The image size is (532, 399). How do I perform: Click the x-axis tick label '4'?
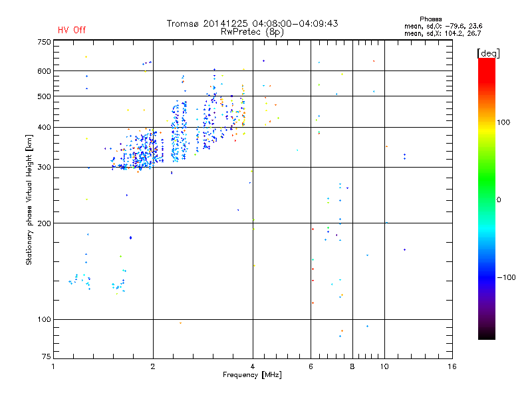click(253, 366)
